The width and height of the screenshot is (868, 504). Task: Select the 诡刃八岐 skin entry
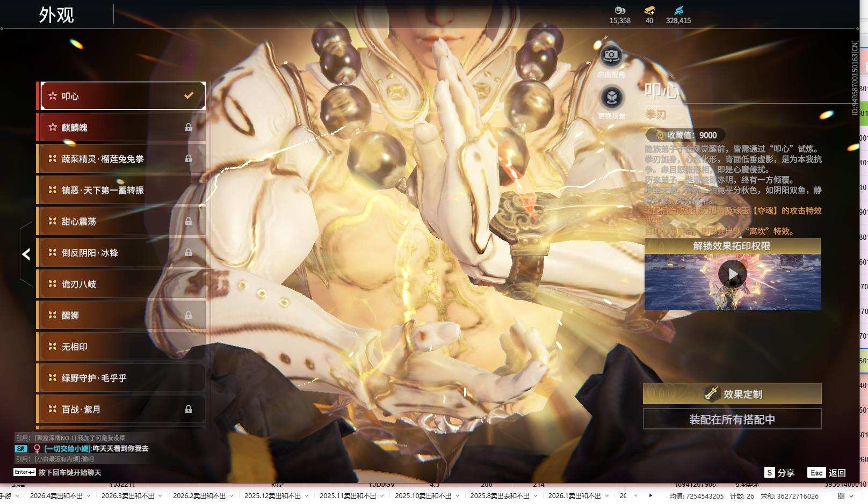[122, 284]
